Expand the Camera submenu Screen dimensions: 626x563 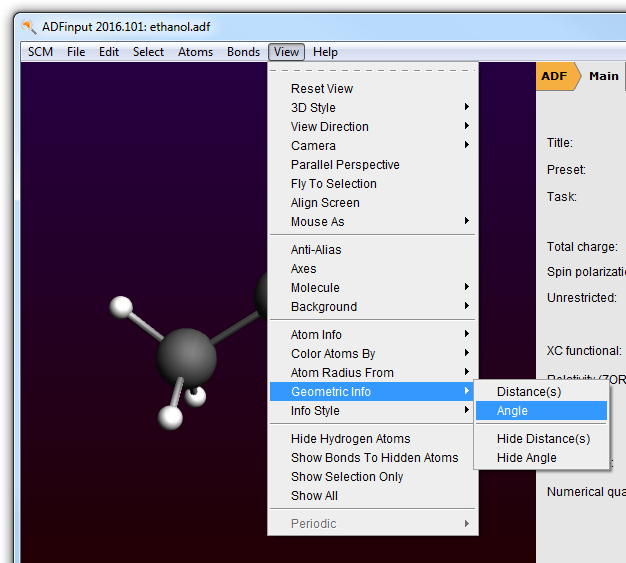[x=372, y=146]
